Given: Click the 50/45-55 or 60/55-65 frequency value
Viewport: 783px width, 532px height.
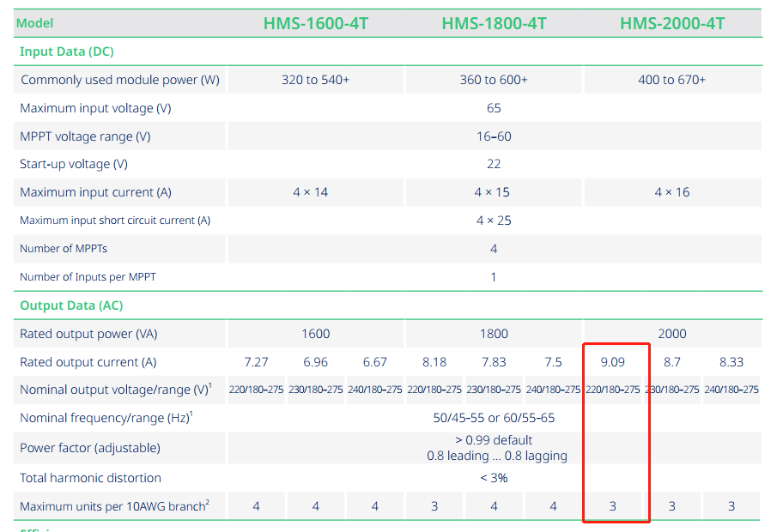Looking at the screenshot, I should click(494, 418).
